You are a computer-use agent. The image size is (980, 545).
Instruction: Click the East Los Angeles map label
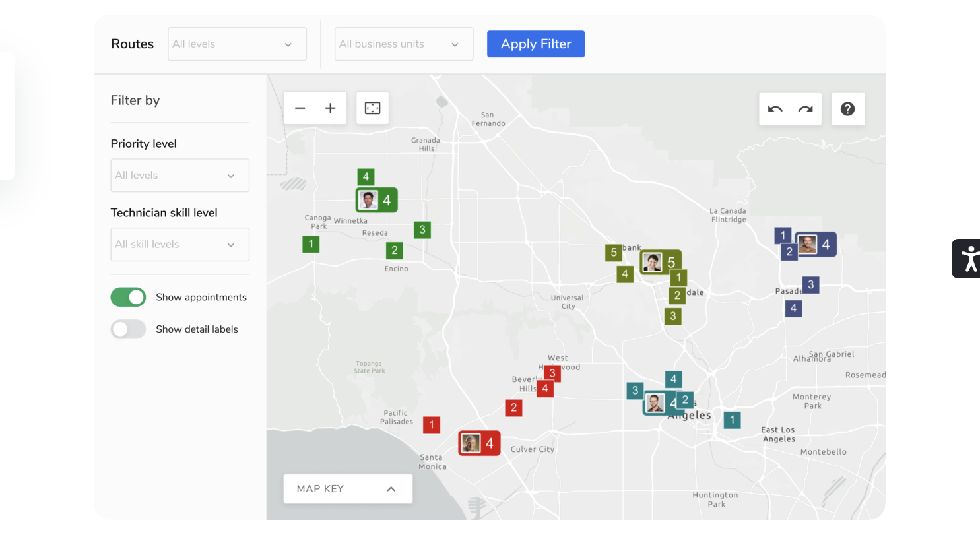(779, 434)
